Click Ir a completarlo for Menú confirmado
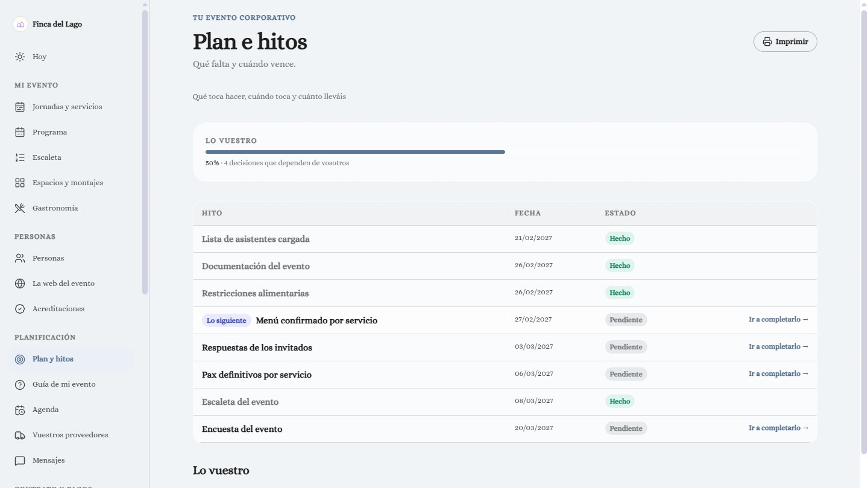Image resolution: width=868 pixels, height=488 pixels. 779,320
